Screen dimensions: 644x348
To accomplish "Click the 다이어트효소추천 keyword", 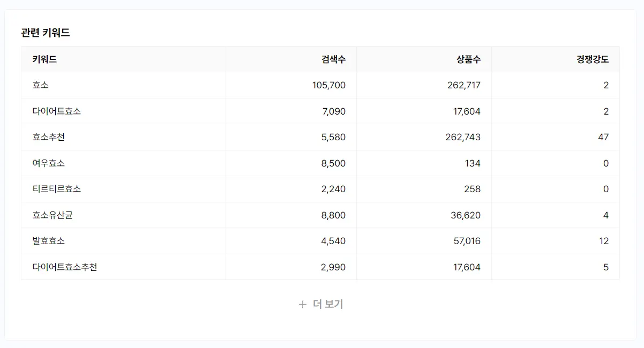I will point(65,267).
